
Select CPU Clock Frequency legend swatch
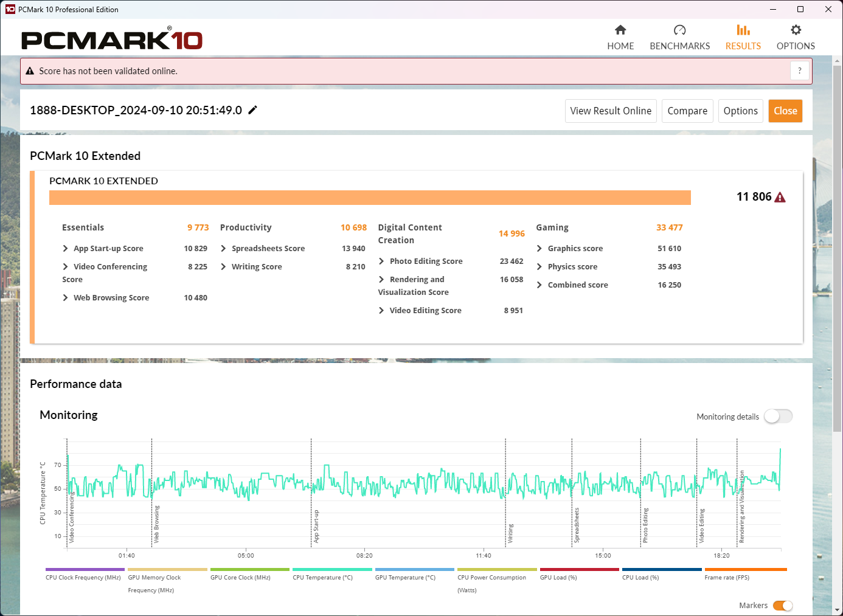(x=85, y=570)
